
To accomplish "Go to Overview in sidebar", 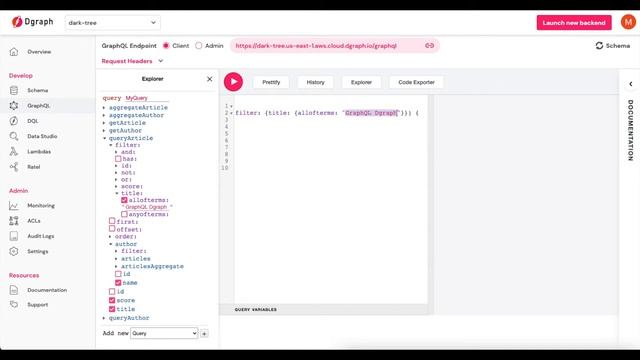I will (39, 52).
